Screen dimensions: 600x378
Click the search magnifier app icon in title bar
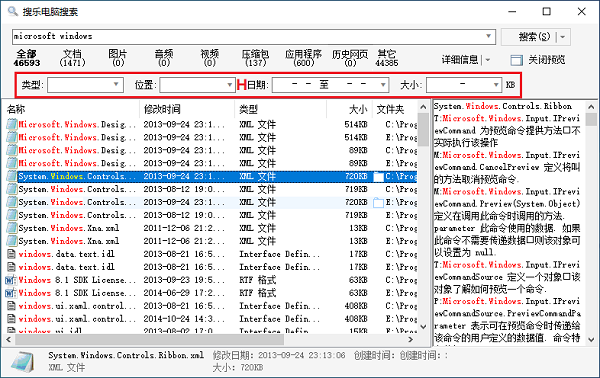coord(13,11)
